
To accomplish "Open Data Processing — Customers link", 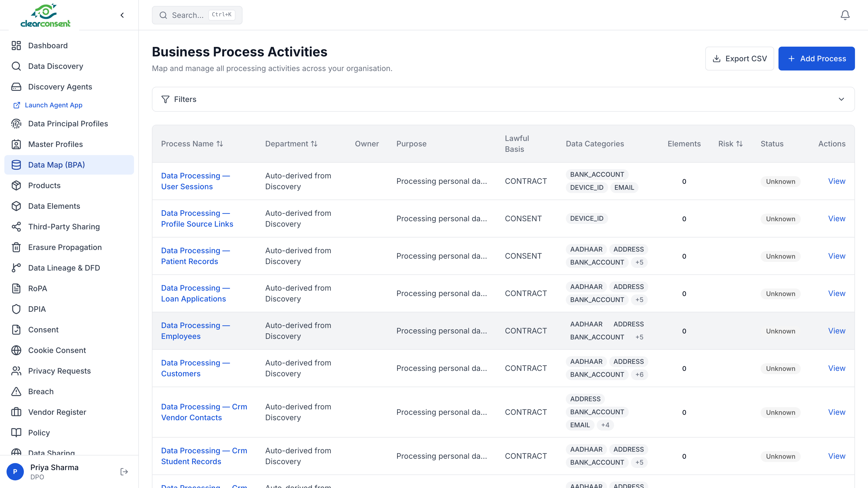I will [x=195, y=368].
